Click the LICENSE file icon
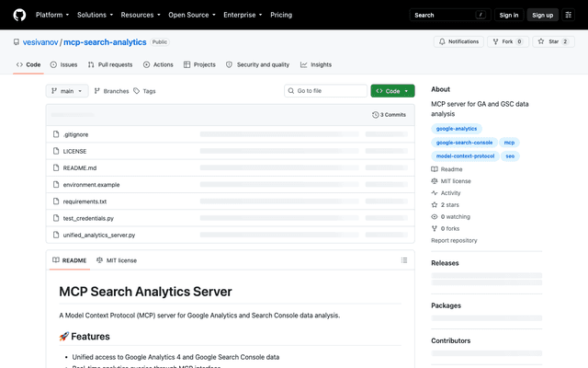The height and width of the screenshot is (368, 588). (x=56, y=151)
